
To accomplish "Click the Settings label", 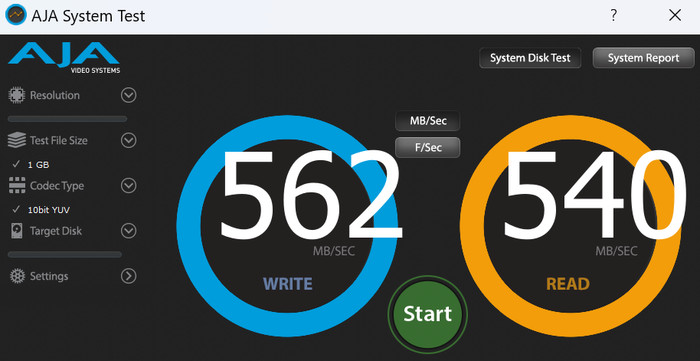I will (49, 276).
